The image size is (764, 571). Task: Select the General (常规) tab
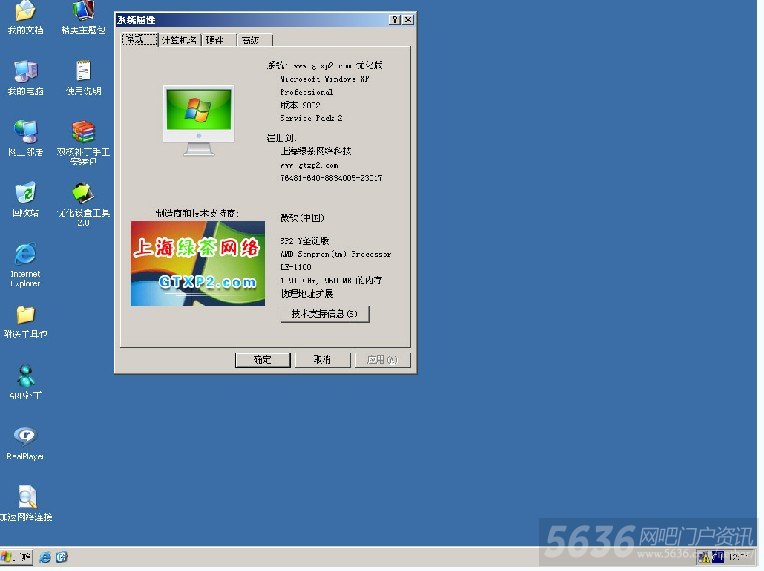[x=140, y=39]
